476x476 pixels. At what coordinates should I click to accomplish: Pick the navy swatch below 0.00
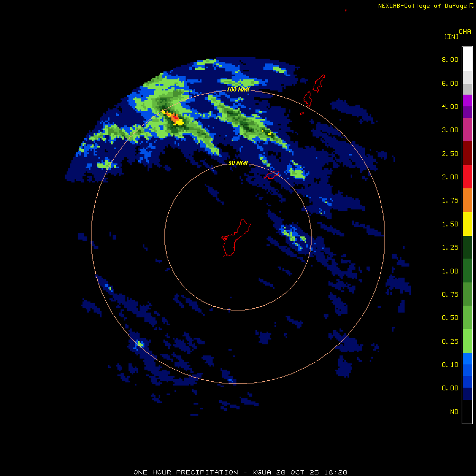tap(467, 393)
